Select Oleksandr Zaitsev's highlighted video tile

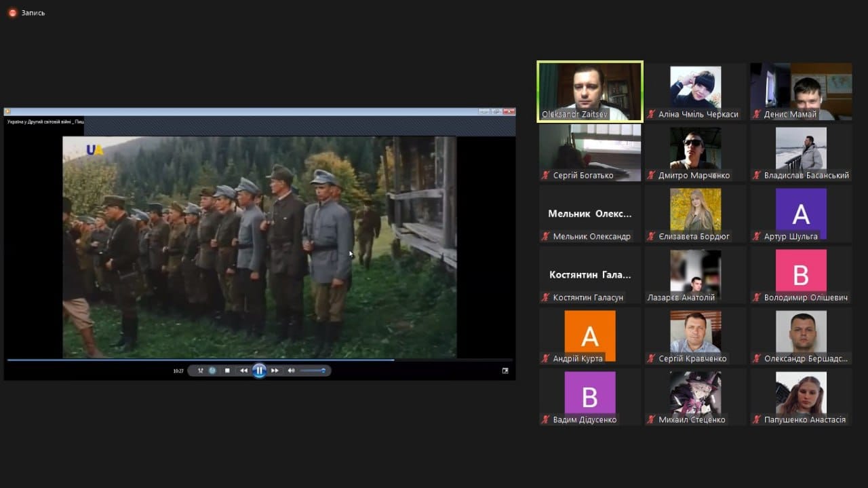[590, 92]
